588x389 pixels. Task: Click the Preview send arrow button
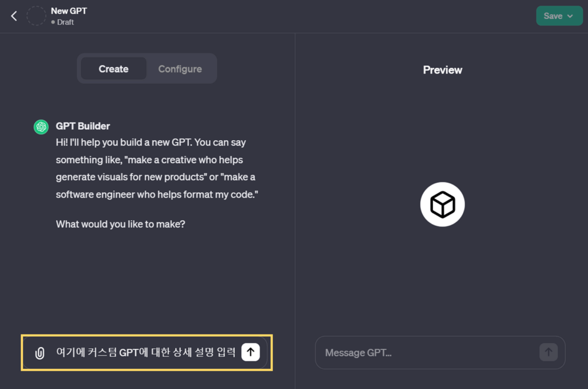pos(548,352)
